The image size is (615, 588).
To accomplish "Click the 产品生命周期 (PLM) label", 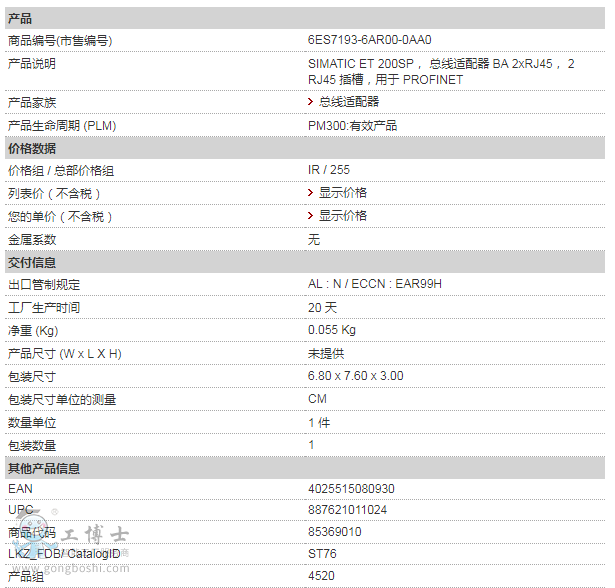I will click(x=62, y=126).
